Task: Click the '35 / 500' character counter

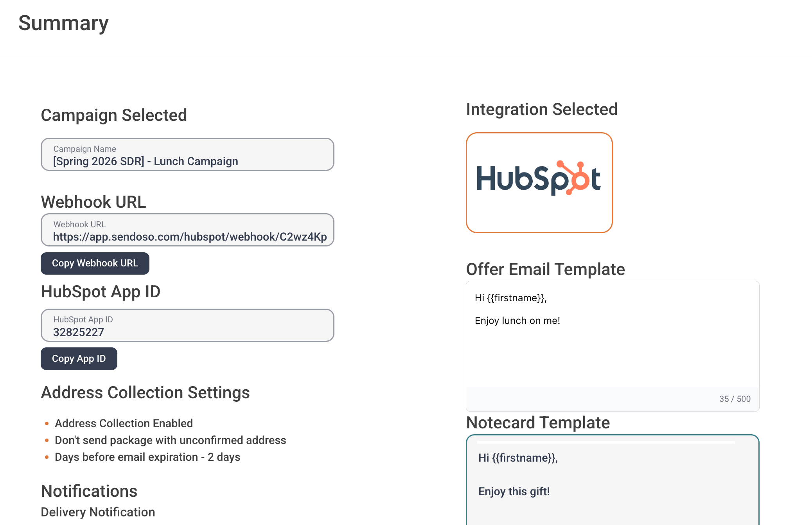Action: [x=735, y=399]
